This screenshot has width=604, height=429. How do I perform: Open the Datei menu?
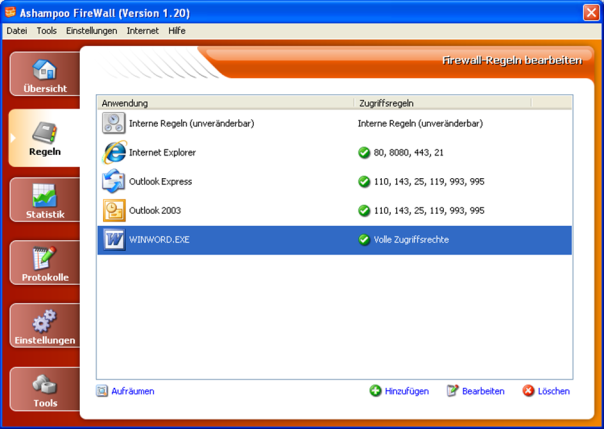[17, 31]
